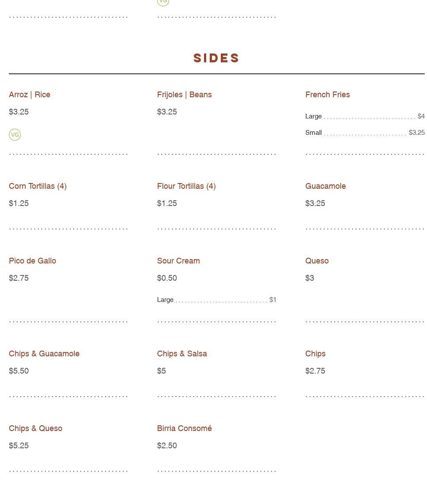Select the Birria Consomé item

(185, 428)
